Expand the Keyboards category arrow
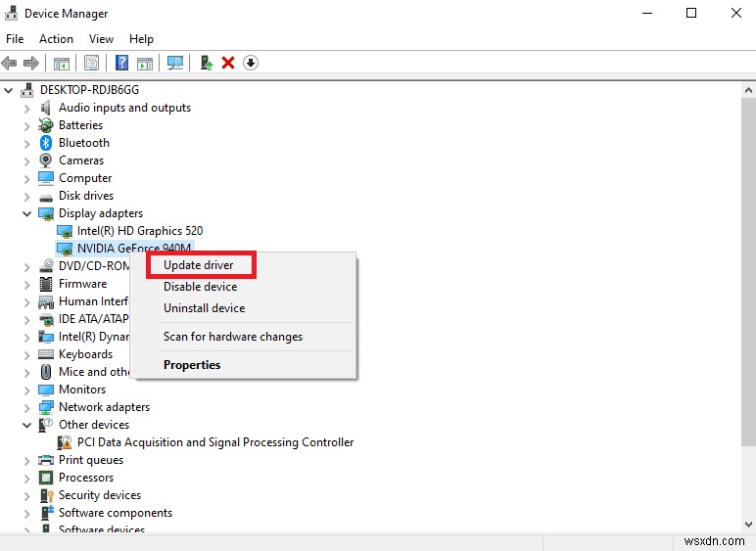 click(x=27, y=355)
